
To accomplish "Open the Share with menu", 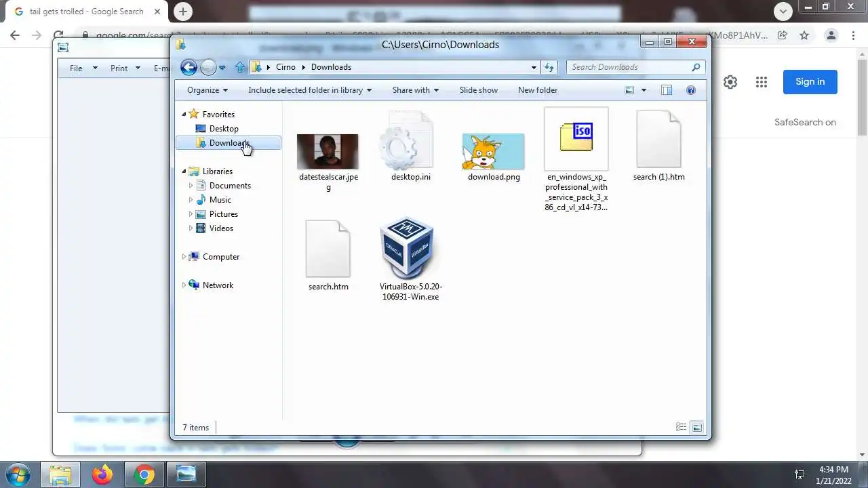I will coord(415,90).
